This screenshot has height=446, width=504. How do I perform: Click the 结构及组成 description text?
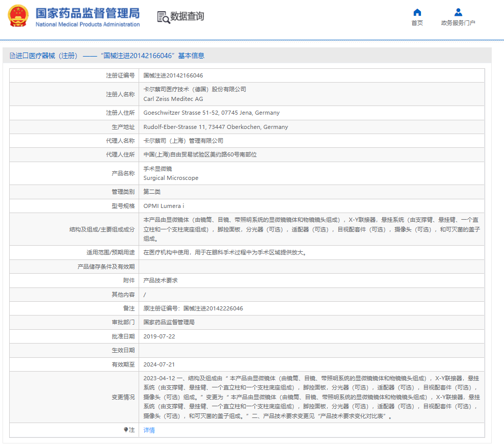[311, 229]
